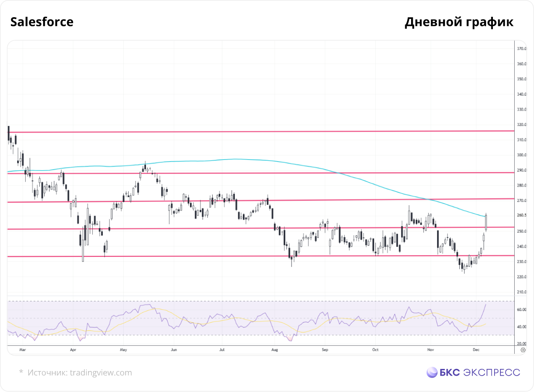The height and width of the screenshot is (392, 534).
Task: Click the 300.00 price axis label
Action: point(522,155)
